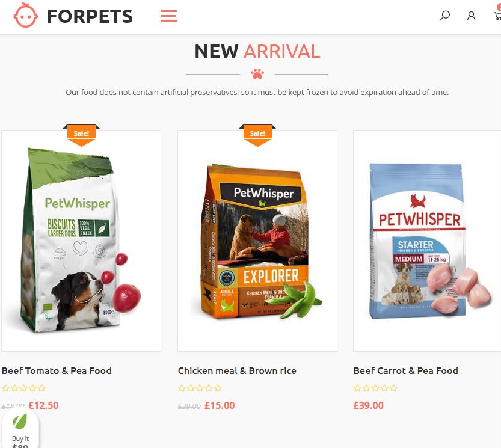This screenshot has height=448, width=501.
Task: Click the £15.00 sale price
Action: point(220,405)
